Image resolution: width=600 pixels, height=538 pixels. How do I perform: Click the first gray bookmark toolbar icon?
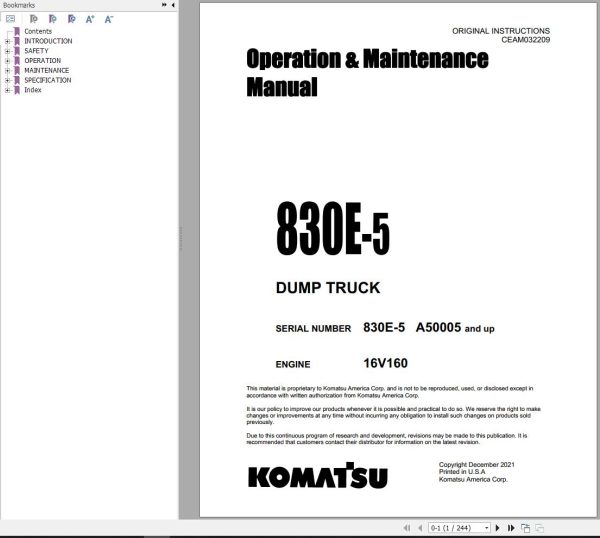point(33,19)
